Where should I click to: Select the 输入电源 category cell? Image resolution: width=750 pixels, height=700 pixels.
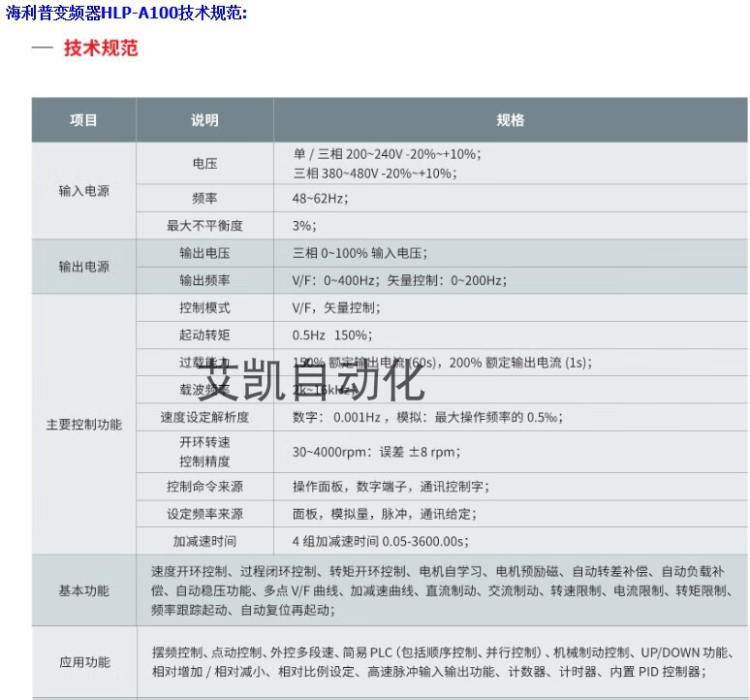point(83,191)
